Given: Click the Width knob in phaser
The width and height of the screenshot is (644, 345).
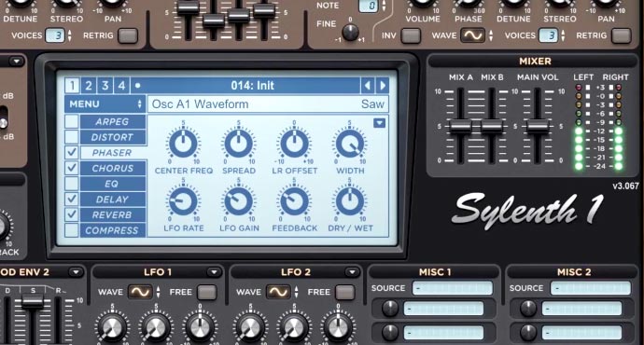Looking at the screenshot, I should point(349,144).
